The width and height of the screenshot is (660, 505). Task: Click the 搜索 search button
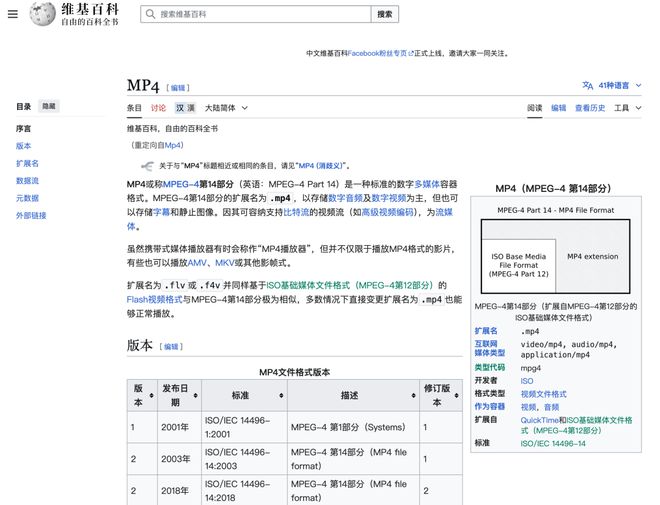click(385, 14)
